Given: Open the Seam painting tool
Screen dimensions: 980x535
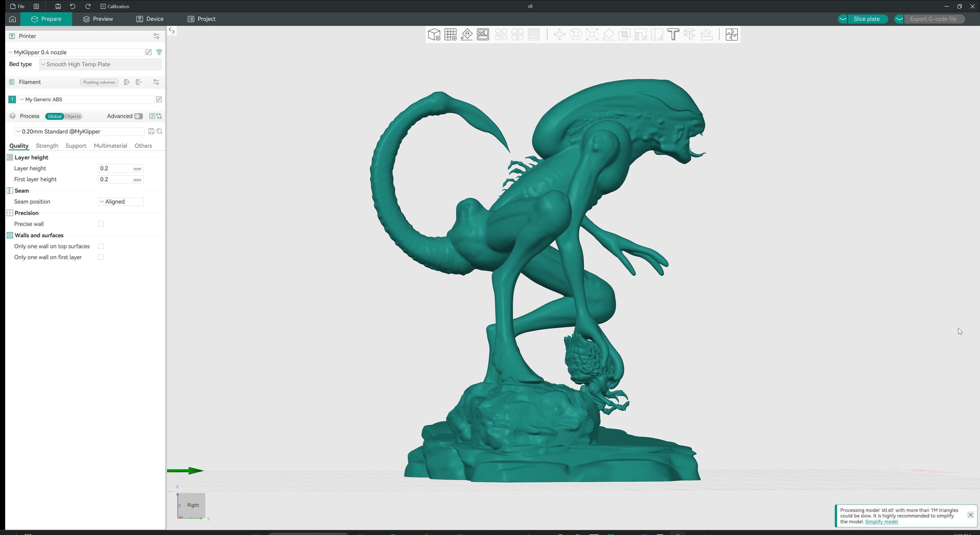Looking at the screenshot, I should pos(657,35).
